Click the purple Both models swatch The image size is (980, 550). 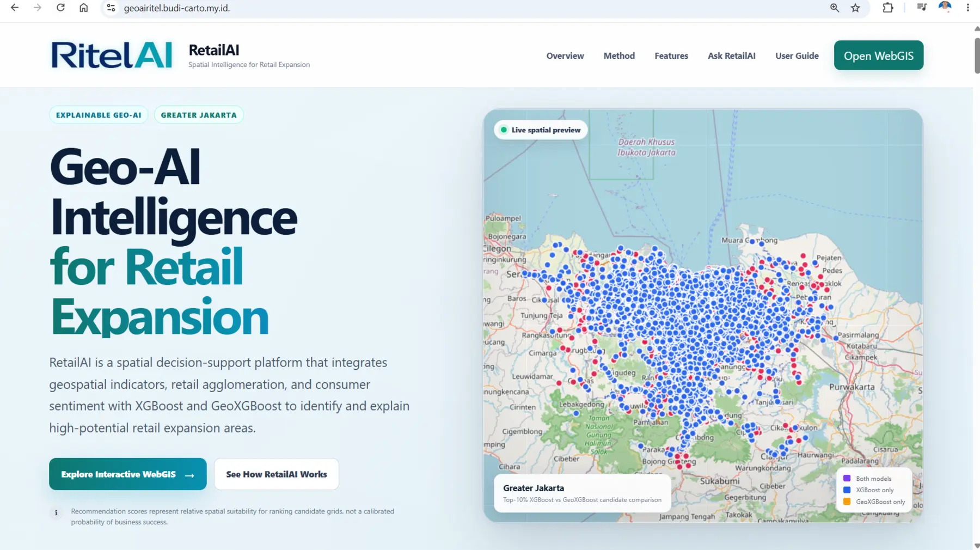click(847, 478)
